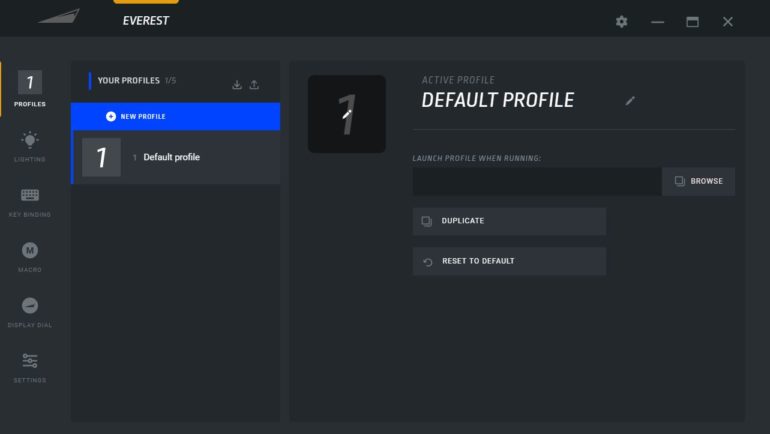Open the Display Dial section

(x=30, y=311)
